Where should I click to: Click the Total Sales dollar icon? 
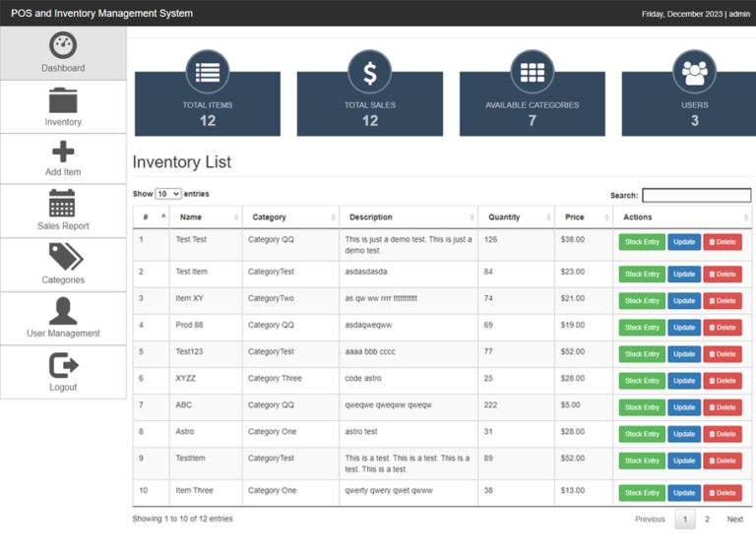click(370, 72)
